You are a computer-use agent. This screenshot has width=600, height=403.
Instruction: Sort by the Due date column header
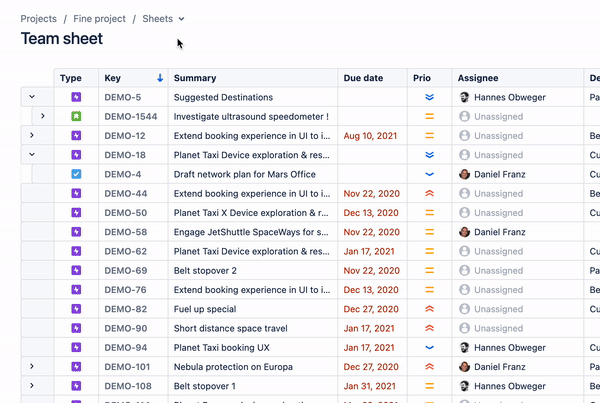coord(363,78)
